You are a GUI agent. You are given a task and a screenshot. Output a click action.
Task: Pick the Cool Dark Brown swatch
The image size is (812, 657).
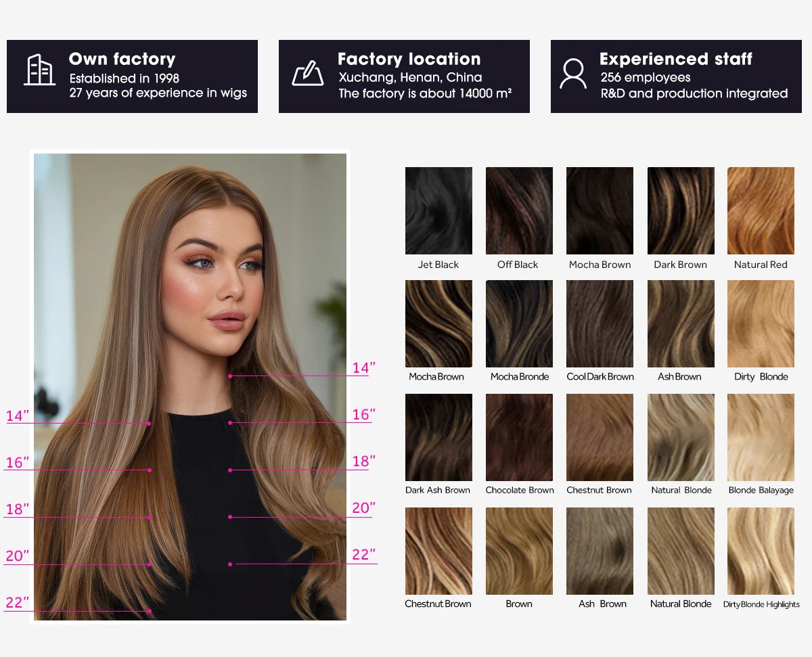600,324
